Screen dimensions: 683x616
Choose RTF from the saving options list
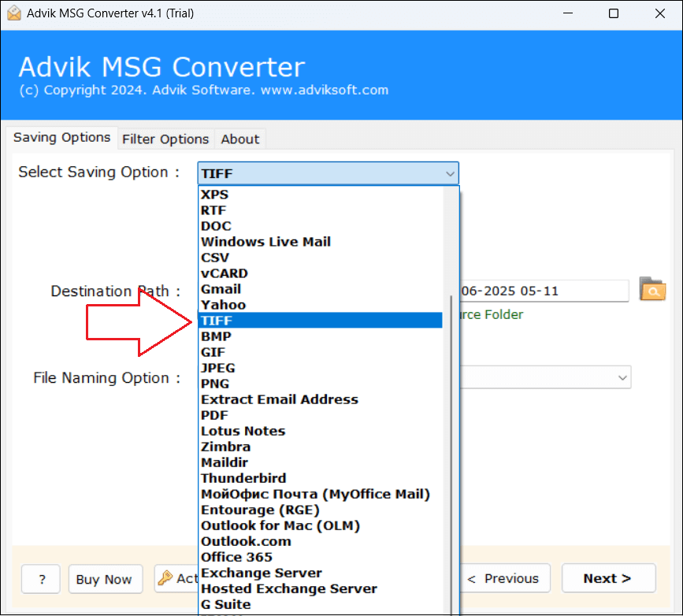pyautogui.click(x=320, y=210)
